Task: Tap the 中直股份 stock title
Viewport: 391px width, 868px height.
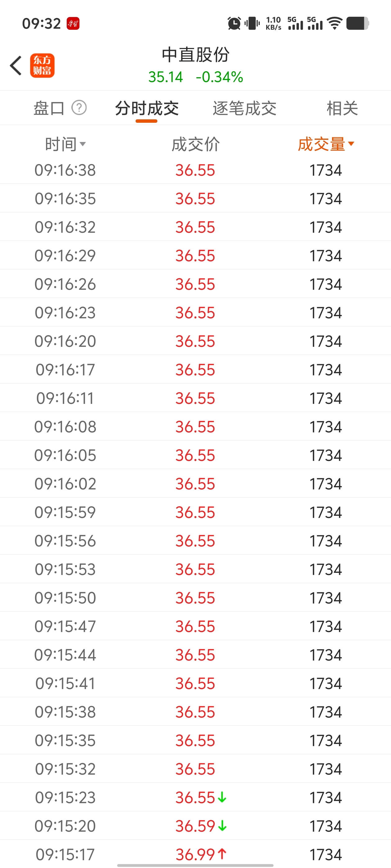Action: (195, 55)
